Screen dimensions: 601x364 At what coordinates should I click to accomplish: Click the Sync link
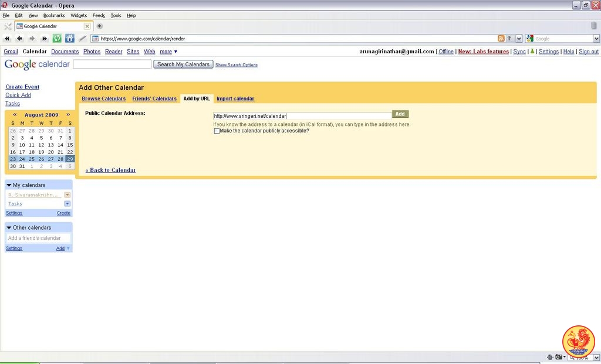click(x=519, y=52)
